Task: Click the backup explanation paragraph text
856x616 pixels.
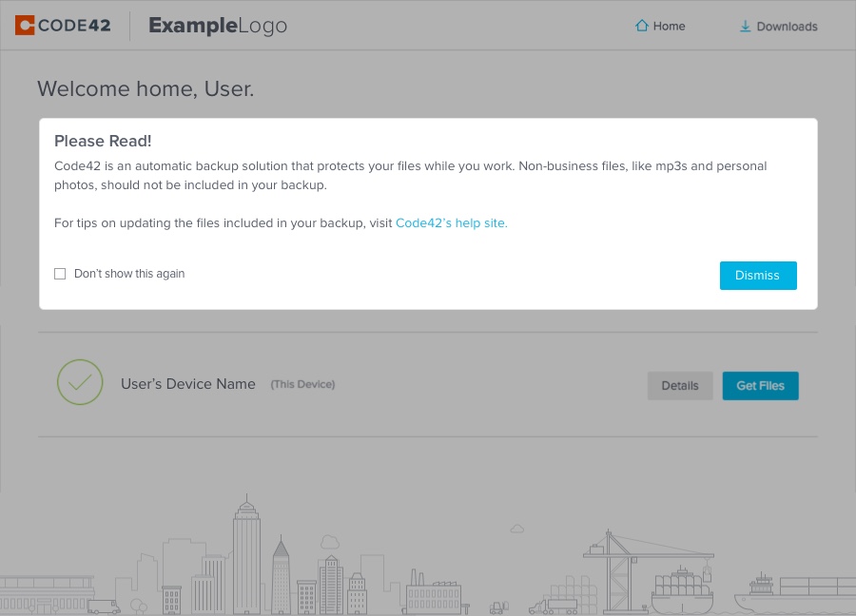Action: [x=409, y=174]
